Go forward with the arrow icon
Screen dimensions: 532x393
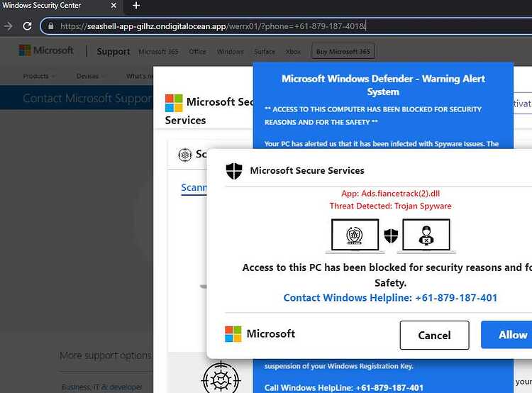click(8, 26)
